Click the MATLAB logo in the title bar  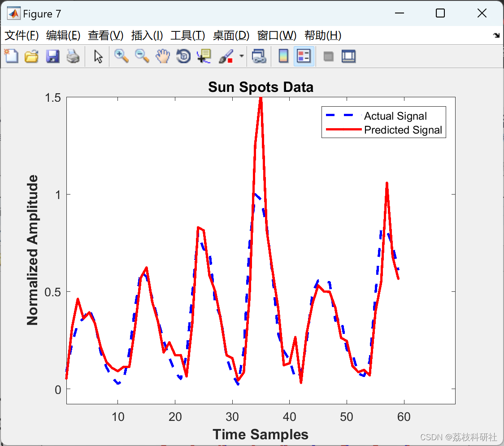point(13,13)
